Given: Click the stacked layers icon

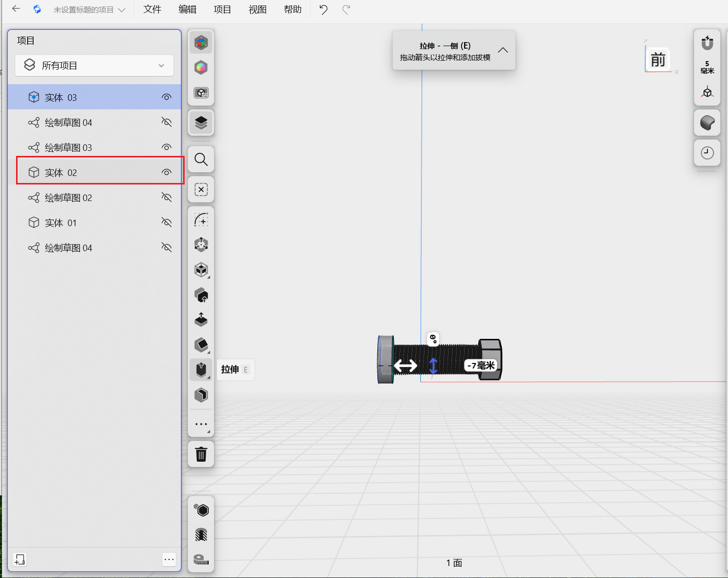Looking at the screenshot, I should (201, 123).
